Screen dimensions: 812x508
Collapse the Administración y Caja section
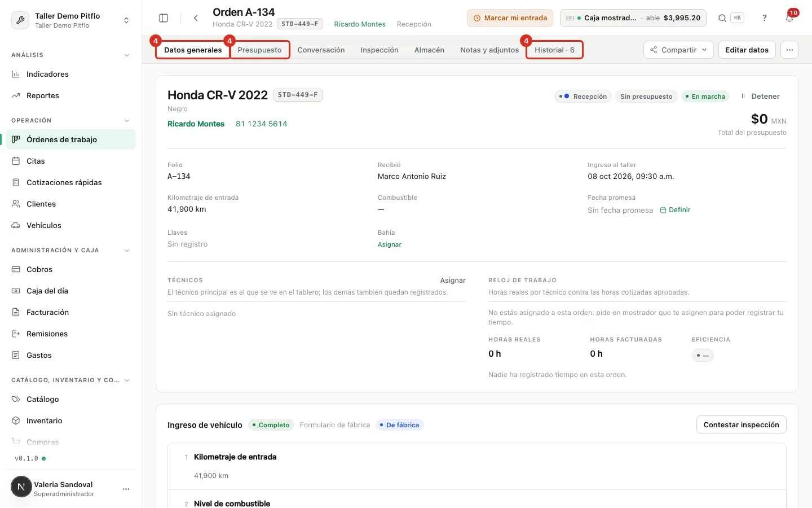[x=126, y=251]
